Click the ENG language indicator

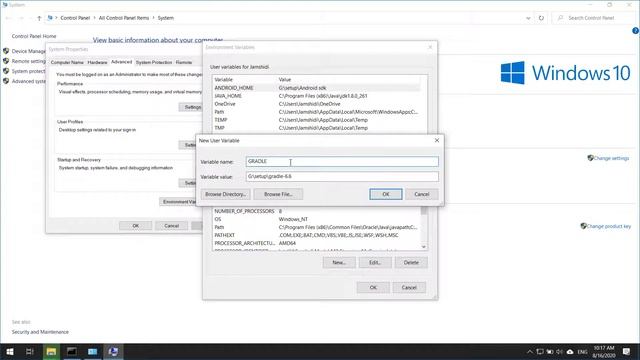point(582,352)
